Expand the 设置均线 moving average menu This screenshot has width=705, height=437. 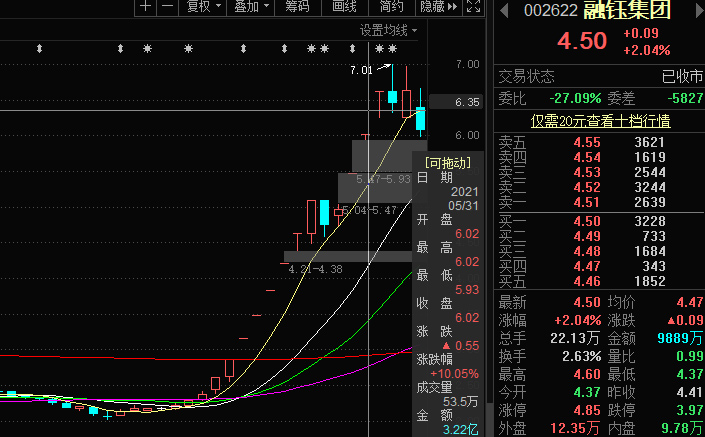pyautogui.click(x=389, y=30)
